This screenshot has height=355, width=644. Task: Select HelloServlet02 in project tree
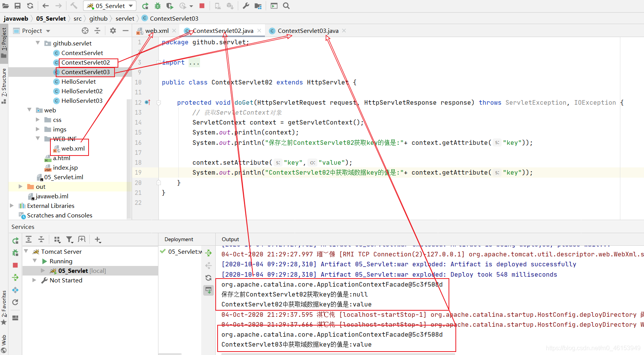[82, 91]
